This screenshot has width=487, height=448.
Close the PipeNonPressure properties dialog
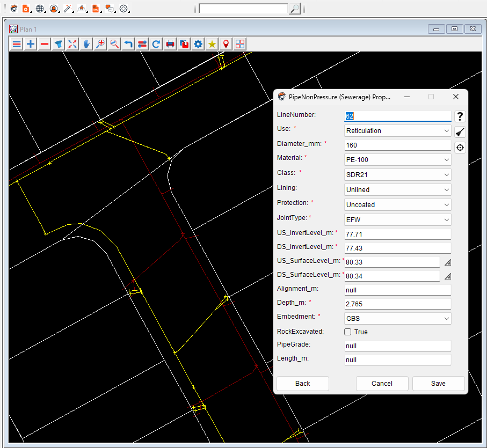click(456, 97)
